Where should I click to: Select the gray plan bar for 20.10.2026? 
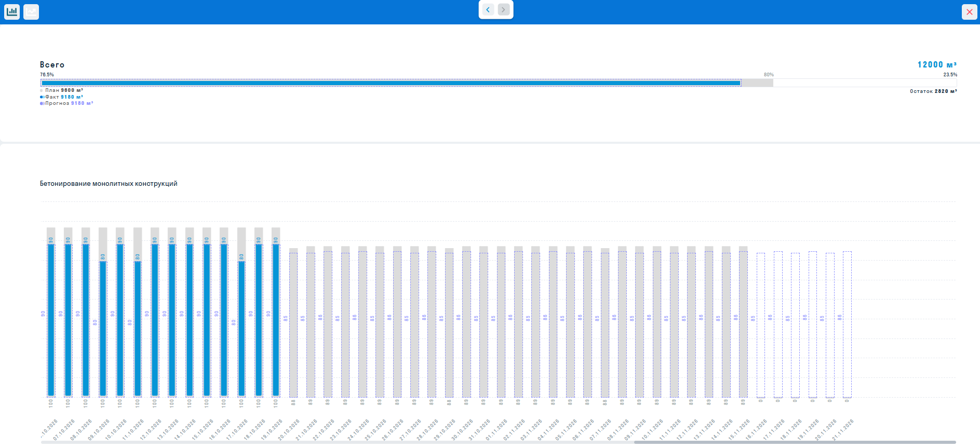(x=293, y=323)
